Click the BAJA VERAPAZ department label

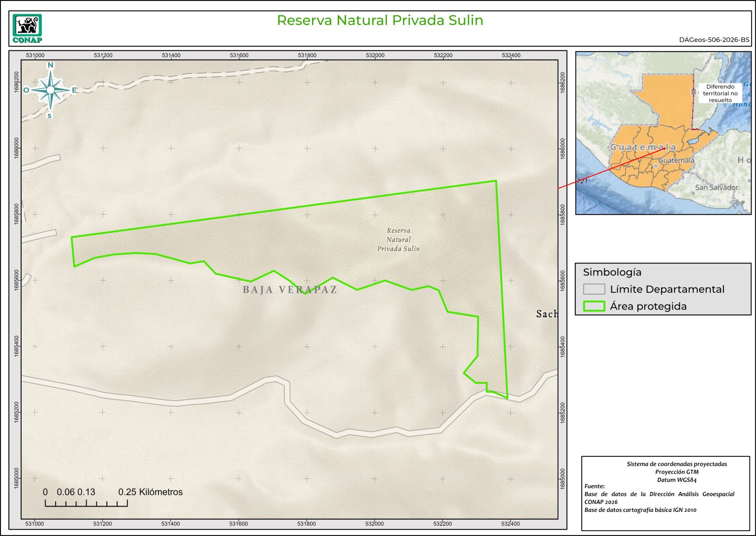[x=290, y=289]
